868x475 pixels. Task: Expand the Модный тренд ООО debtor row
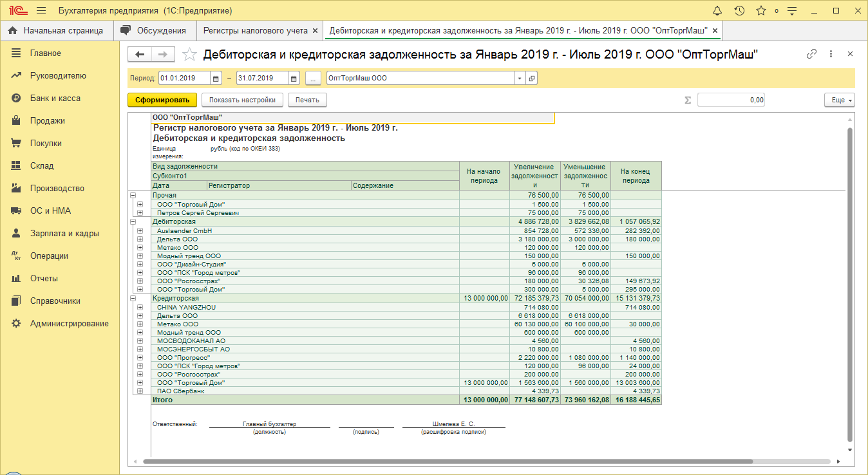[139, 256]
